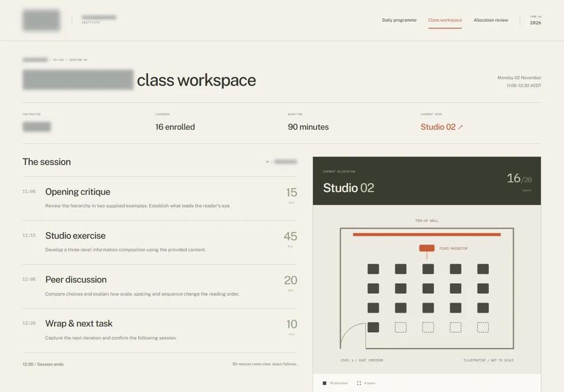Click the 45 min duration for Studio exercise
The height and width of the screenshot is (392, 564).
pos(290,238)
